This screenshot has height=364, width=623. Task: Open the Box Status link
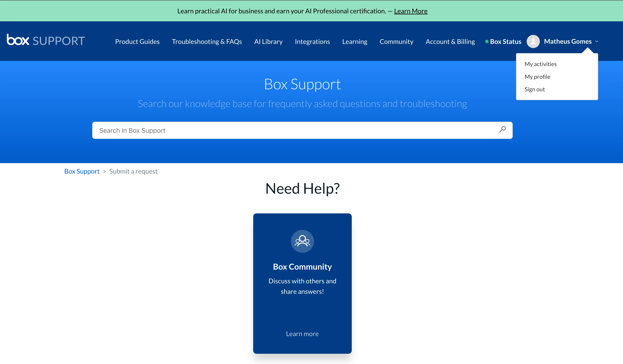505,41
